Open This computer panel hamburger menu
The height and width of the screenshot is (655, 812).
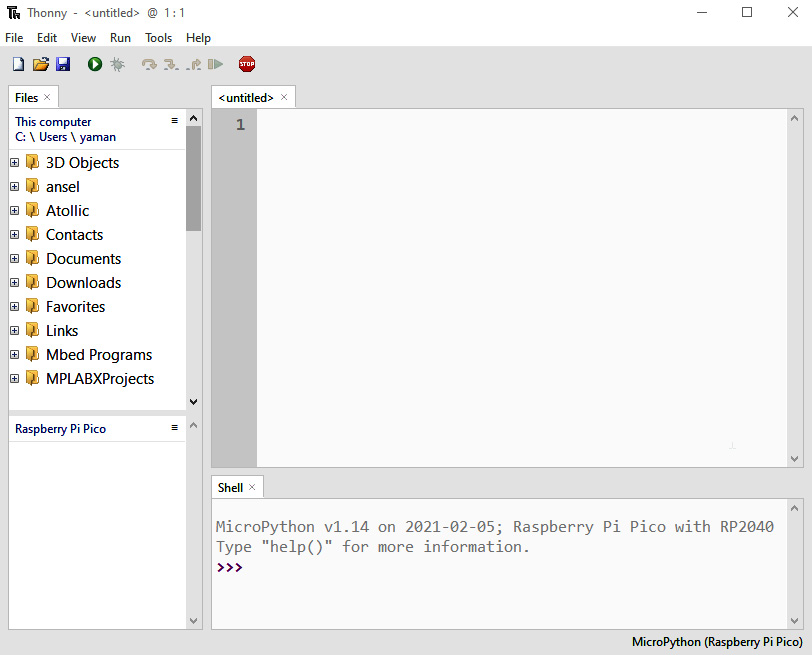pos(175,121)
